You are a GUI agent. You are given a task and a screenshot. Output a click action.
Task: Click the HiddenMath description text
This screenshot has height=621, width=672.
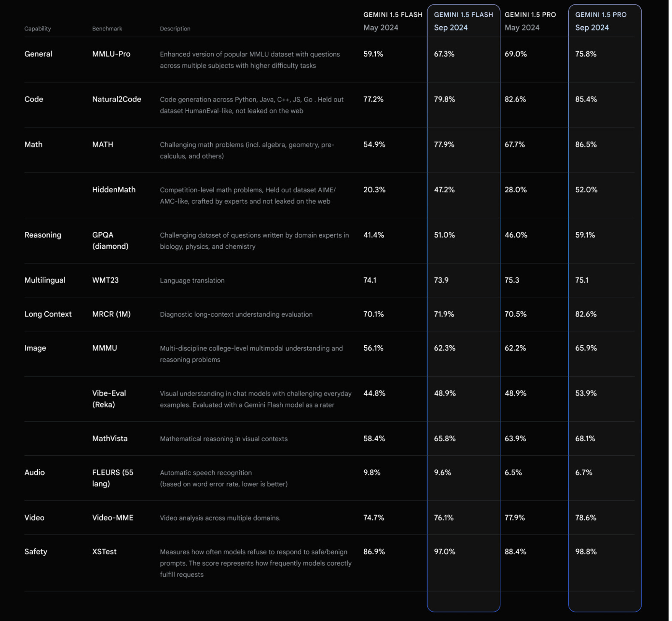click(248, 196)
